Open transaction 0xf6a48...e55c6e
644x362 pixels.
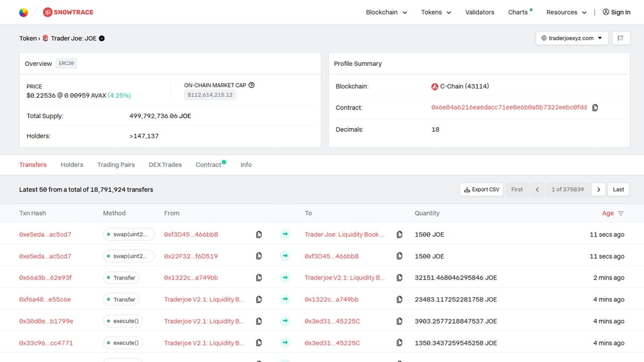(x=45, y=299)
